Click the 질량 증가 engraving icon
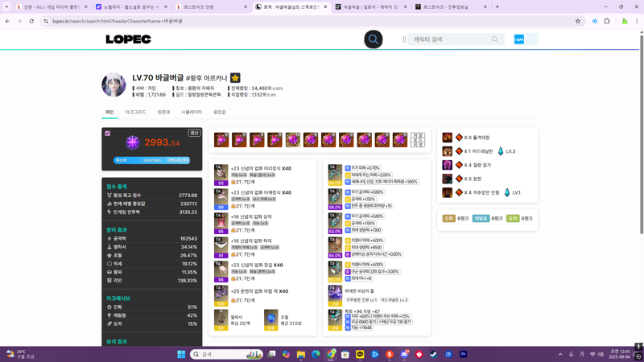Screen dimensions: 644x362 [447, 165]
